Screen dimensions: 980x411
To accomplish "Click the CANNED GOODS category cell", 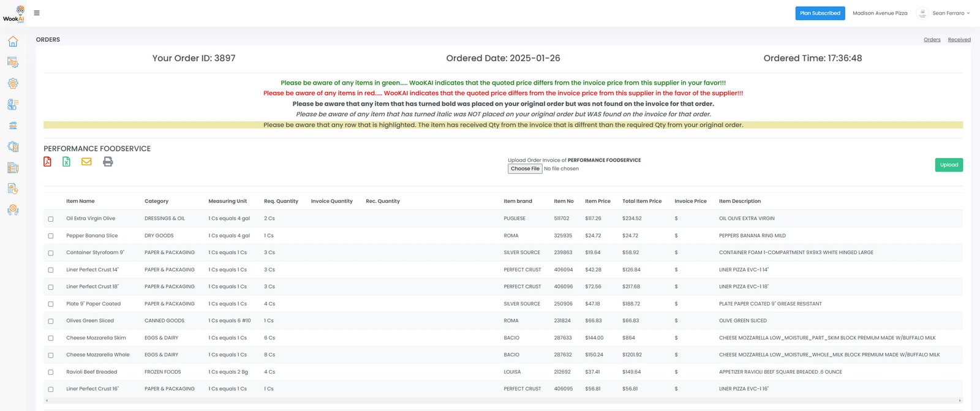I will click(164, 321).
